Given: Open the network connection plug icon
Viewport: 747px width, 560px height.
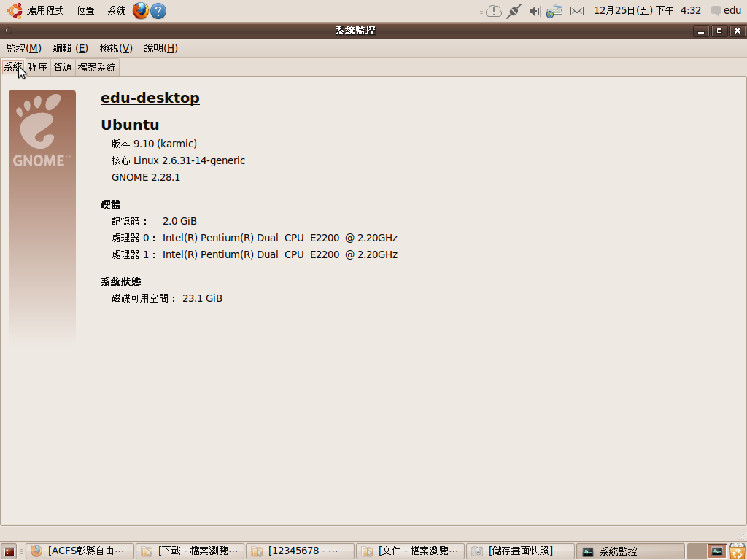Looking at the screenshot, I should coord(514,11).
